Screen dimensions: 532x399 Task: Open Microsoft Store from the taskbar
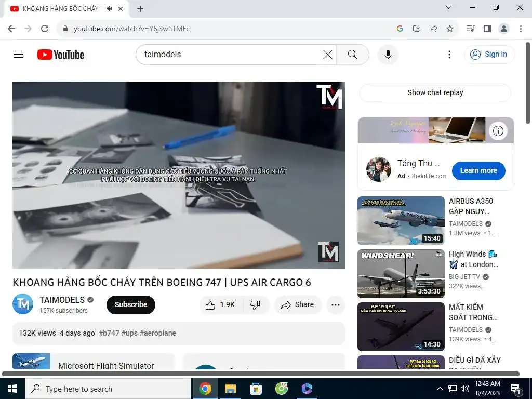(x=256, y=389)
